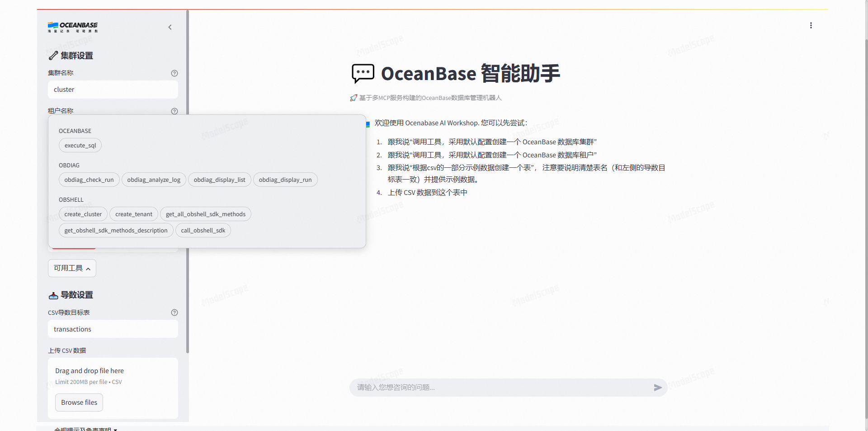Open help tooltip beside 集群名称

[175, 73]
